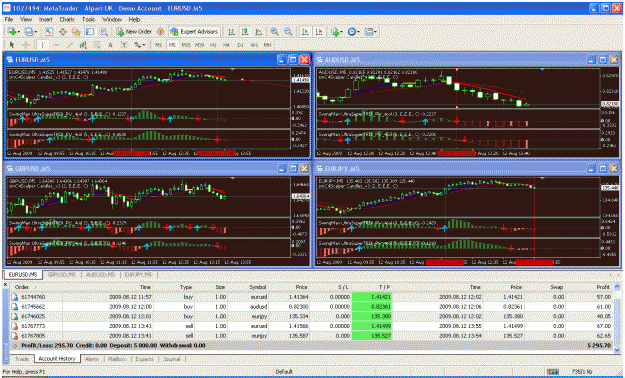Click the New Order button

tap(134, 32)
